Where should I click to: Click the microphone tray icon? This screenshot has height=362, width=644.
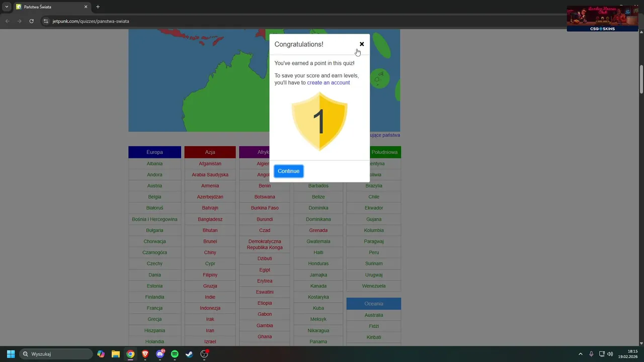click(x=591, y=354)
